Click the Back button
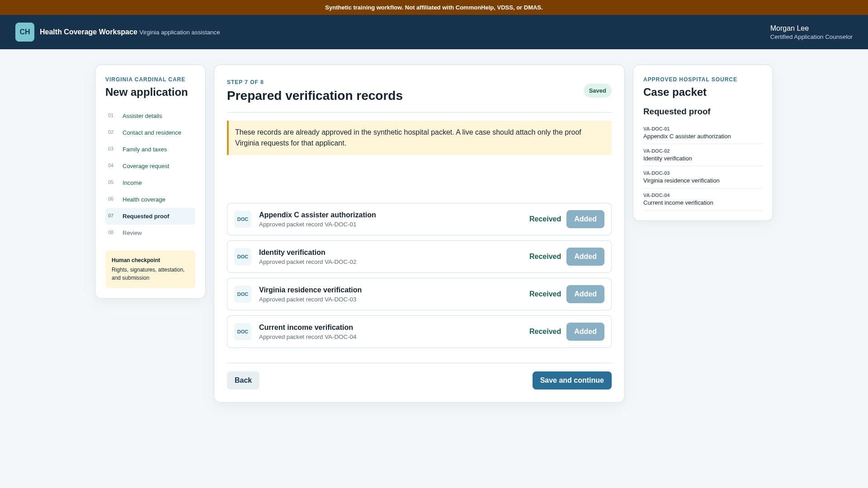The height and width of the screenshot is (488, 868). [x=243, y=380]
